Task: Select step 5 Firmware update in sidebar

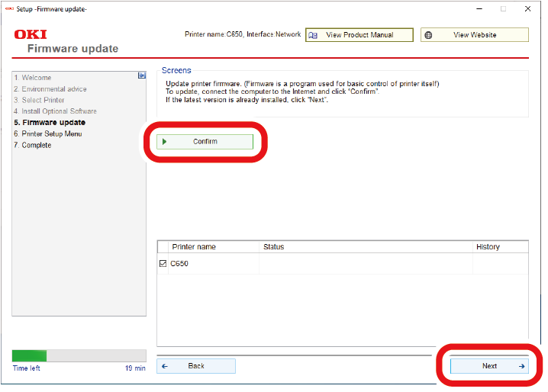Action: [50, 122]
